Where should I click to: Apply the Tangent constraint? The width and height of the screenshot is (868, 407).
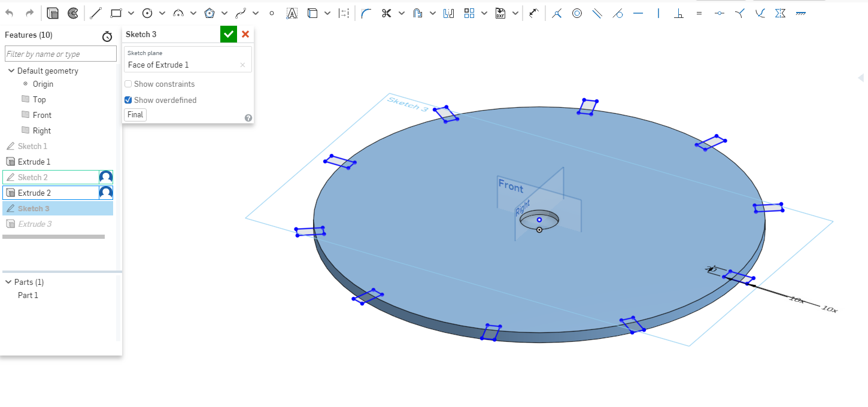(x=618, y=13)
